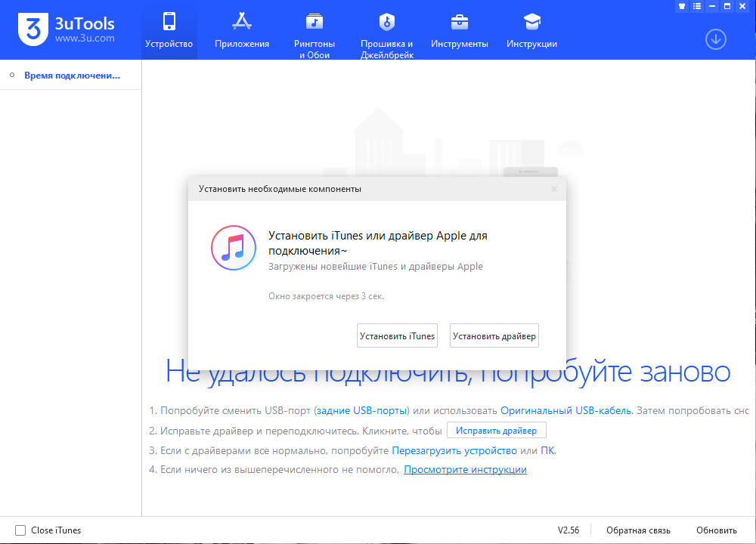756x544 pixels.
Task: Open the downloads arrow icon
Action: click(715, 39)
